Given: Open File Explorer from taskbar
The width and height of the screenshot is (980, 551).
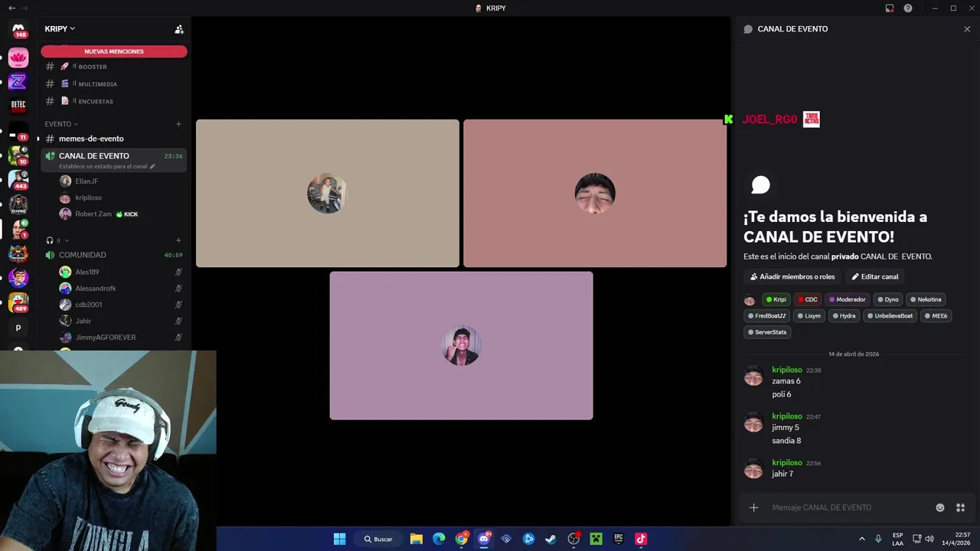Looking at the screenshot, I should [x=416, y=539].
